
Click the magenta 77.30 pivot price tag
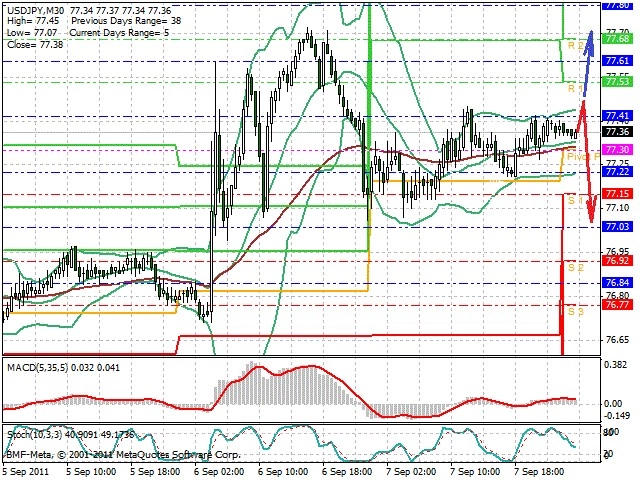(x=618, y=150)
